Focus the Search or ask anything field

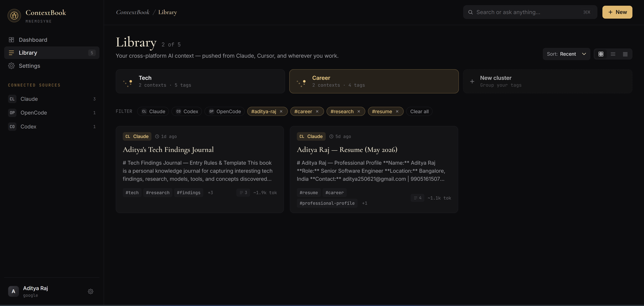point(530,12)
